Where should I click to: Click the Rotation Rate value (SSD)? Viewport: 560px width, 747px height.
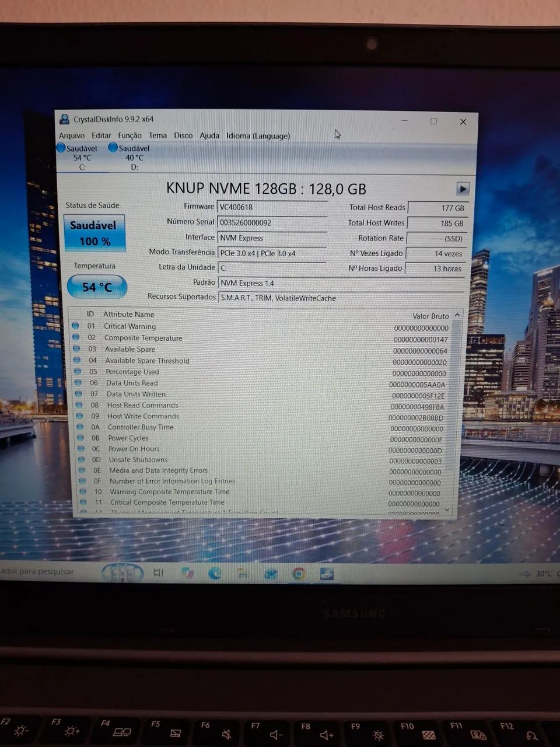[436, 238]
